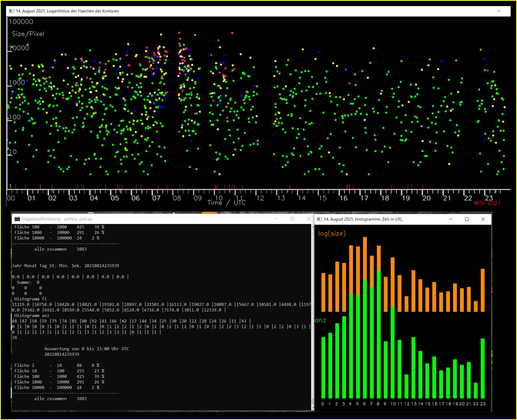Click the green bar above histogram hour 8
The height and width of the screenshot is (420, 517).
coord(379,334)
